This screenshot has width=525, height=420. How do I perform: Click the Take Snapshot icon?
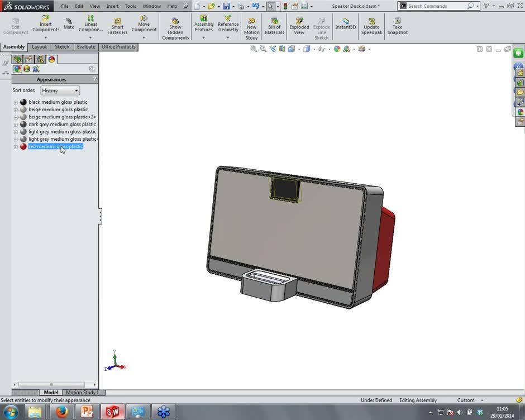pos(397,25)
